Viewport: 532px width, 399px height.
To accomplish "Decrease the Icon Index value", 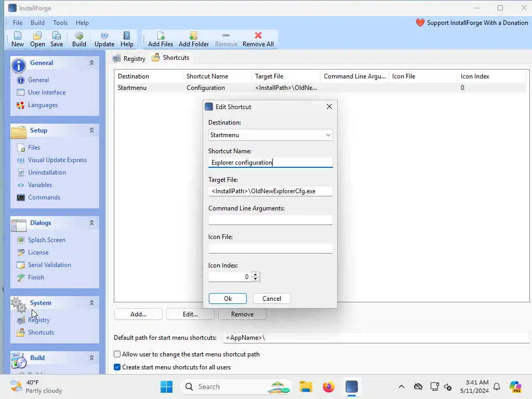I will [256, 279].
